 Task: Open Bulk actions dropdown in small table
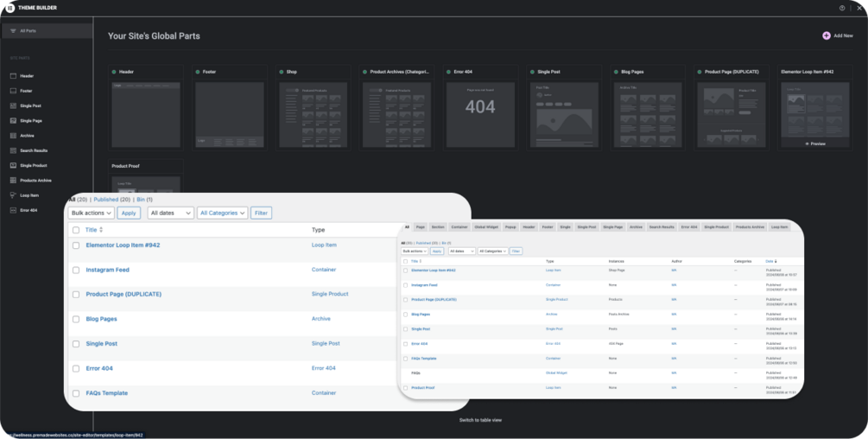(x=415, y=251)
